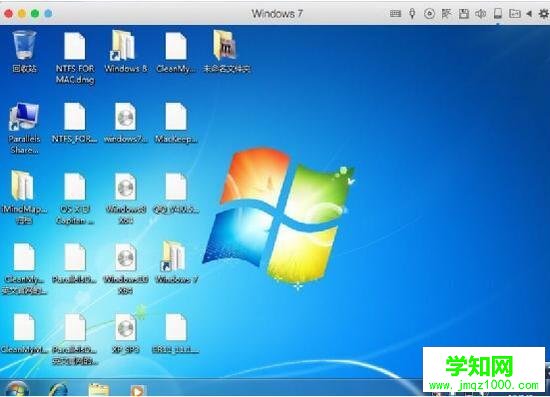
Task: Open the Recycle Bin (回收站) desktop icon
Action: (24, 51)
